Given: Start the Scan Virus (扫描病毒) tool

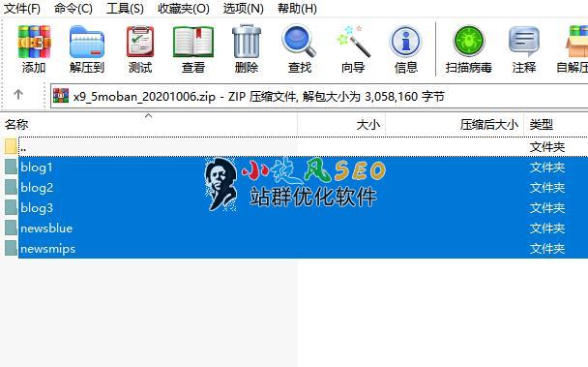Looking at the screenshot, I should [x=469, y=42].
